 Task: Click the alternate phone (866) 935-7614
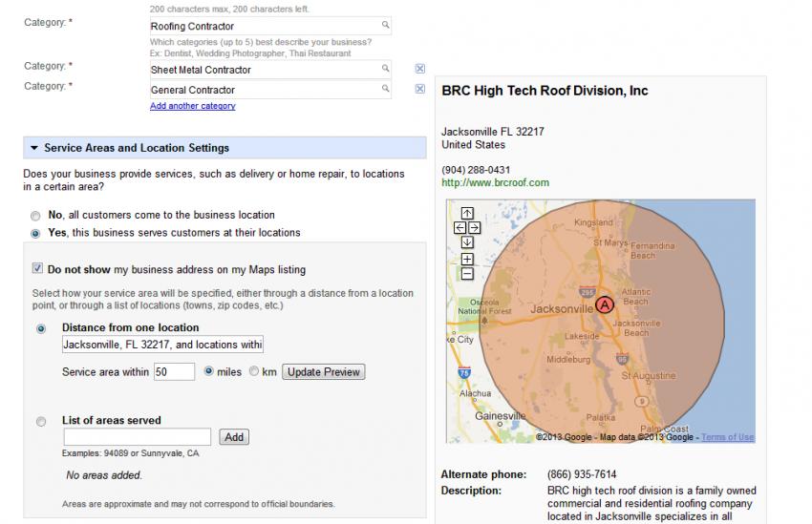point(582,474)
